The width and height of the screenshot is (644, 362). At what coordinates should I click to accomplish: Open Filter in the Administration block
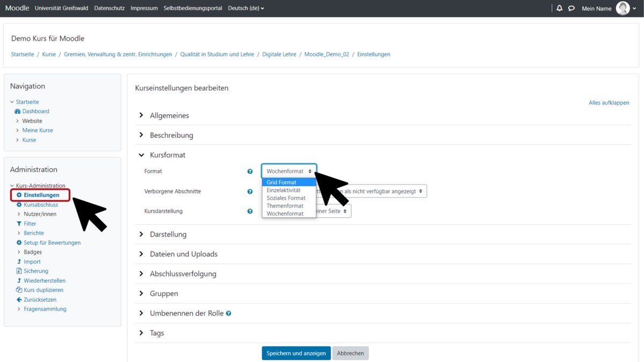(30, 224)
